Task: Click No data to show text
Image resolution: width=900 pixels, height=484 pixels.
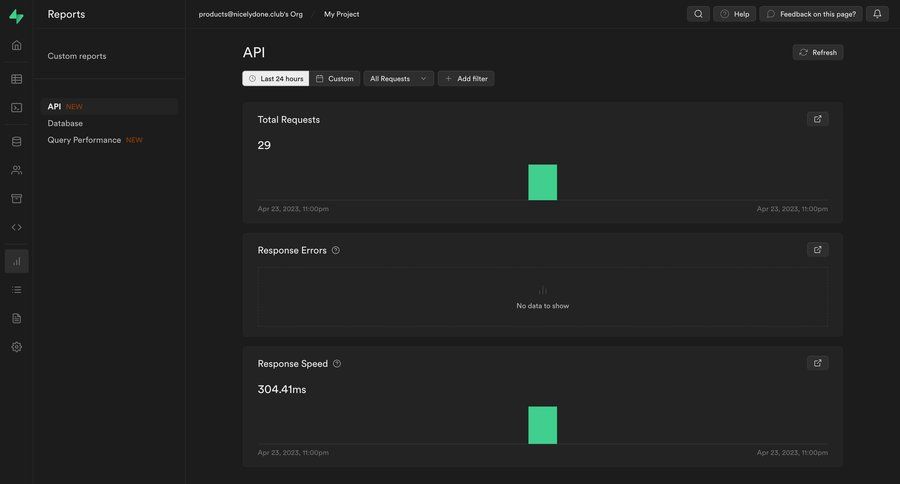Action: pyautogui.click(x=542, y=306)
